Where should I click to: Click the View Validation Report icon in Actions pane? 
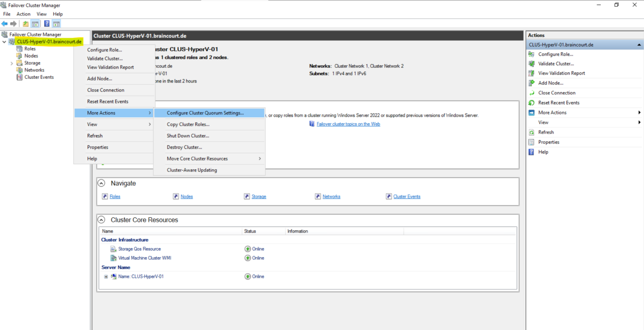click(x=532, y=73)
